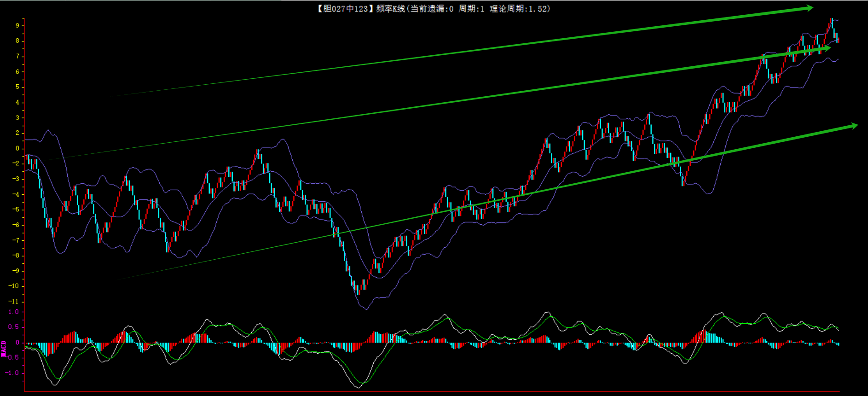868x396 pixels.
Task: Click the y-axis label 0 on main chart
Action: point(17,148)
